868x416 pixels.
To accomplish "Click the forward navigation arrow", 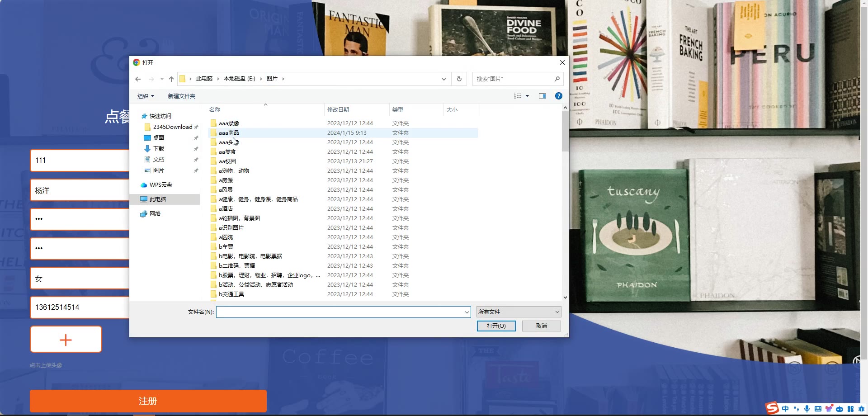I will pos(151,79).
